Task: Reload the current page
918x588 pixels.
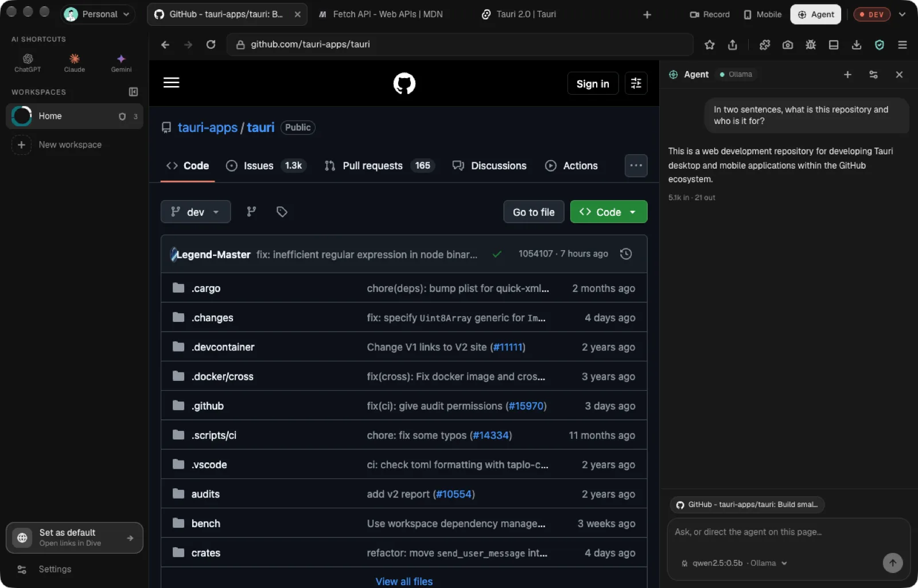Action: point(211,45)
